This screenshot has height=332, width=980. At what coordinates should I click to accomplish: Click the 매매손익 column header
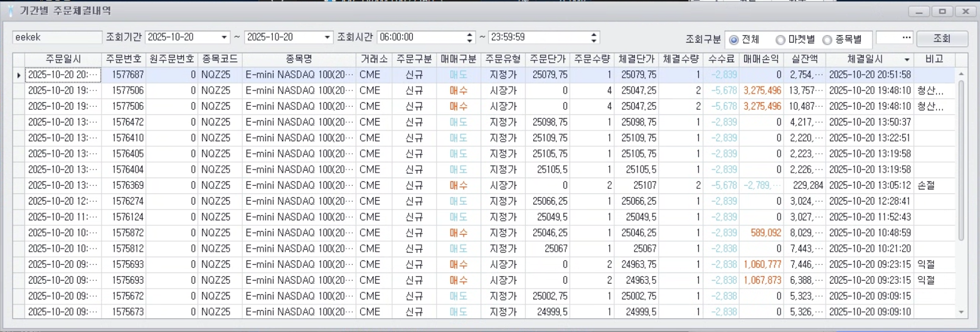pyautogui.click(x=762, y=59)
